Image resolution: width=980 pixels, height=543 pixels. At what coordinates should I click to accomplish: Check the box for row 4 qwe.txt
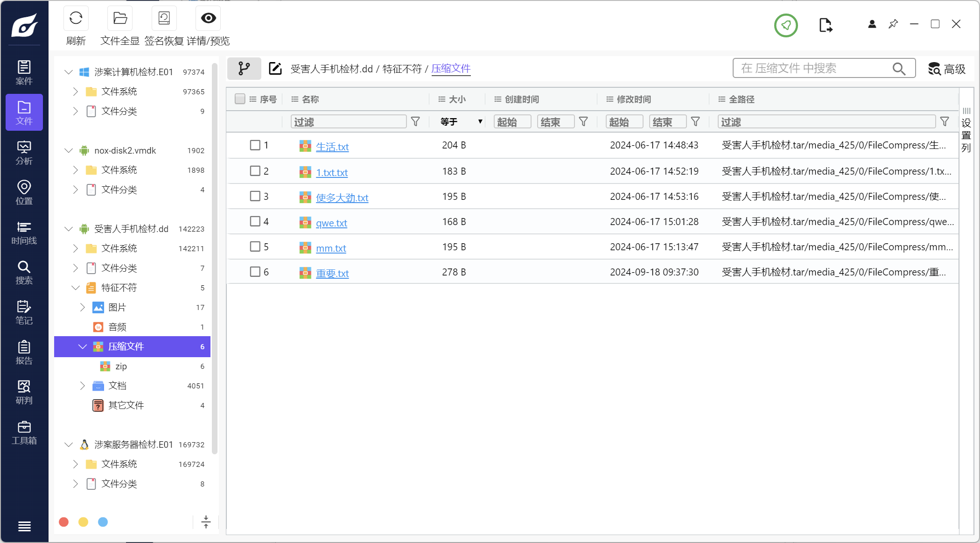click(x=255, y=221)
